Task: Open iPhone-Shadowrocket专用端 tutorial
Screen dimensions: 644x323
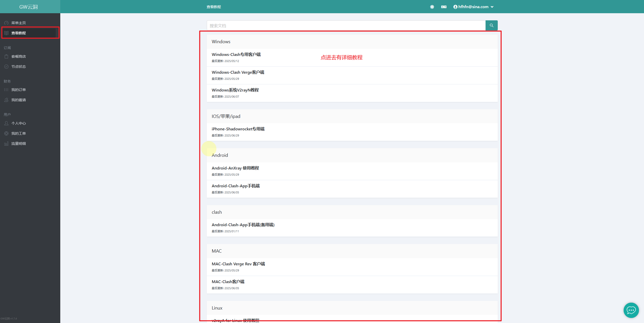Action: pos(352,132)
